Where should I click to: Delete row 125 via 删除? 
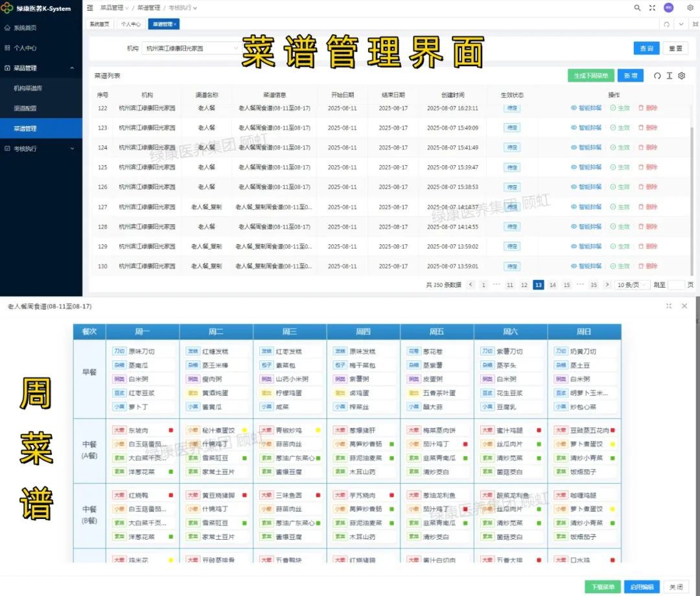coord(647,167)
